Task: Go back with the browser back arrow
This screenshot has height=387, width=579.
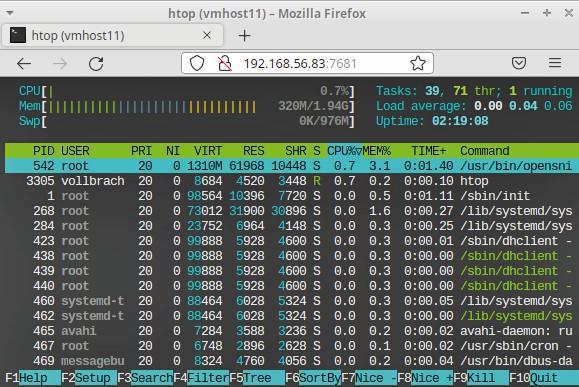Action: pos(24,64)
